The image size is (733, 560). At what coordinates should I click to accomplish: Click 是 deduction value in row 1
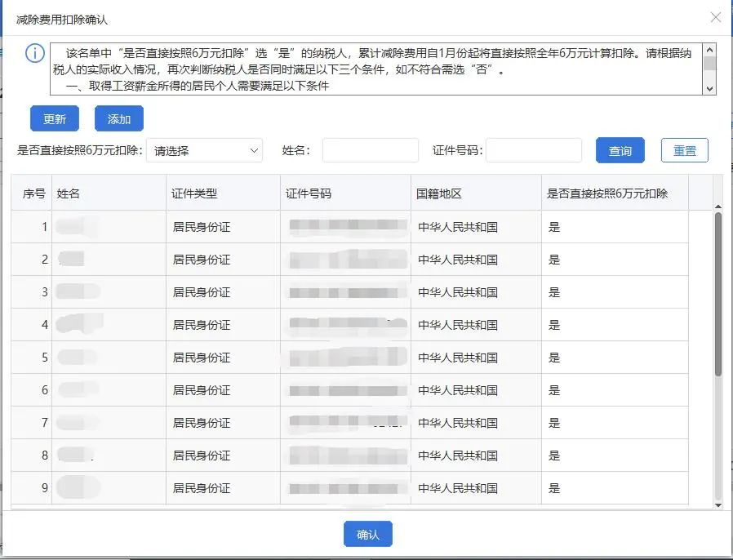(x=554, y=227)
